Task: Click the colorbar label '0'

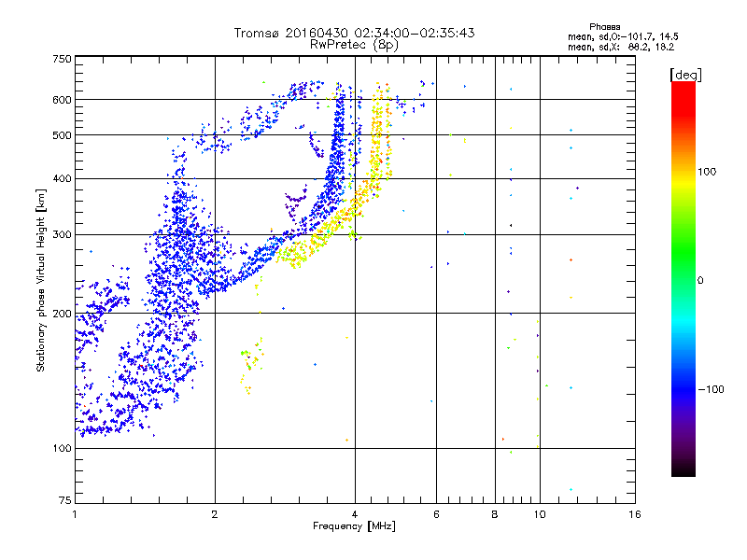Action: point(700,281)
